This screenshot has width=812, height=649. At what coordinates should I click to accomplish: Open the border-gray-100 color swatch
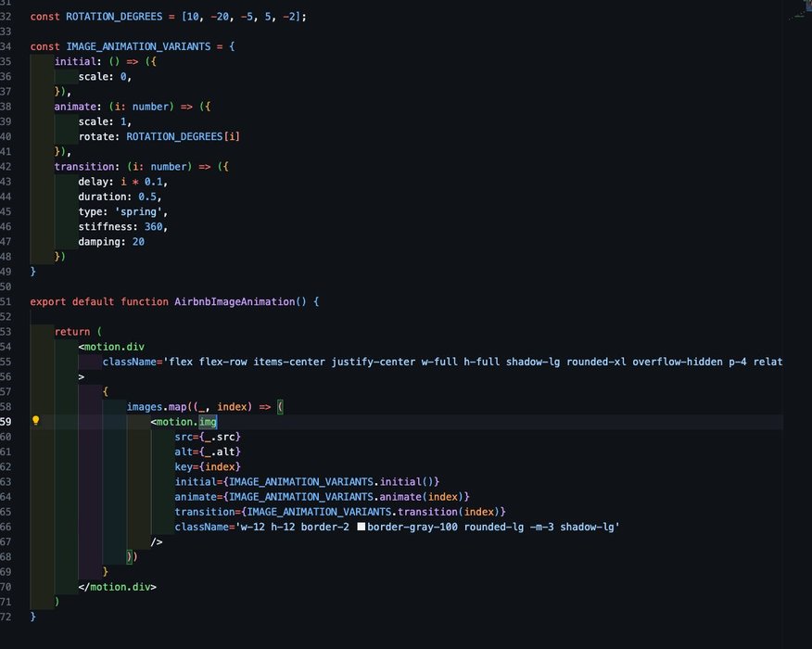coord(362,527)
